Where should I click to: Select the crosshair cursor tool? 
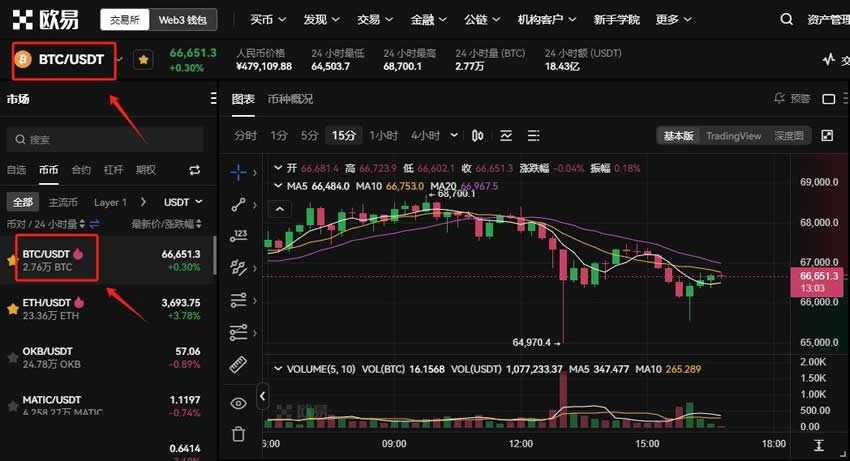(238, 172)
